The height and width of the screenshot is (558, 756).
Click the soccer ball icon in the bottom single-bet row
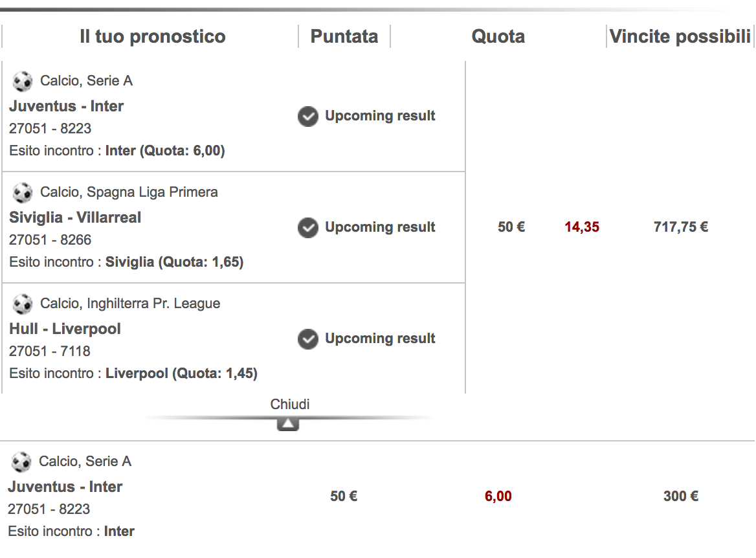21,462
